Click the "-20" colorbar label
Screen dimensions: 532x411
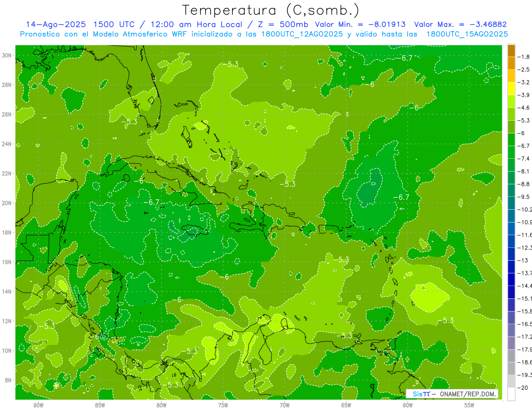coord(523,388)
